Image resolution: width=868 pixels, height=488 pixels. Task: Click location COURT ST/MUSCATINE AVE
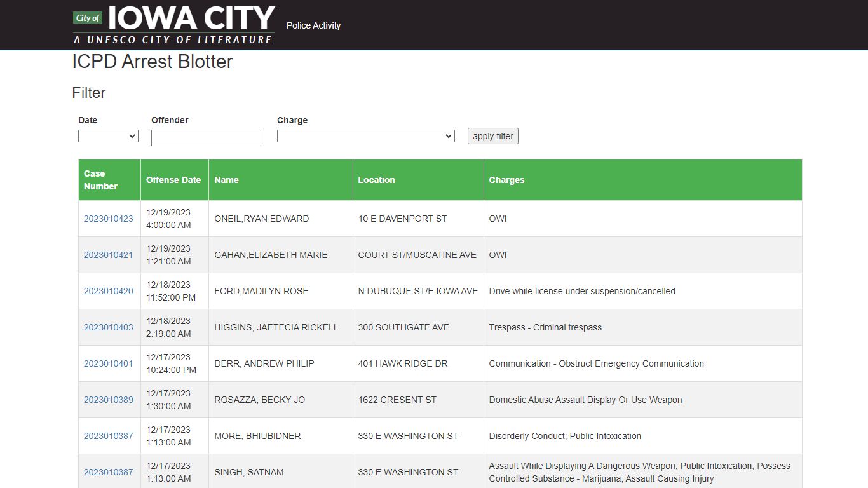pyautogui.click(x=417, y=255)
